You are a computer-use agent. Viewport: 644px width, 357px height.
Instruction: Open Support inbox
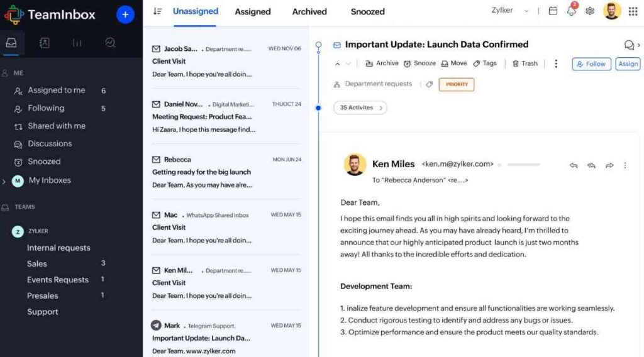coord(42,312)
